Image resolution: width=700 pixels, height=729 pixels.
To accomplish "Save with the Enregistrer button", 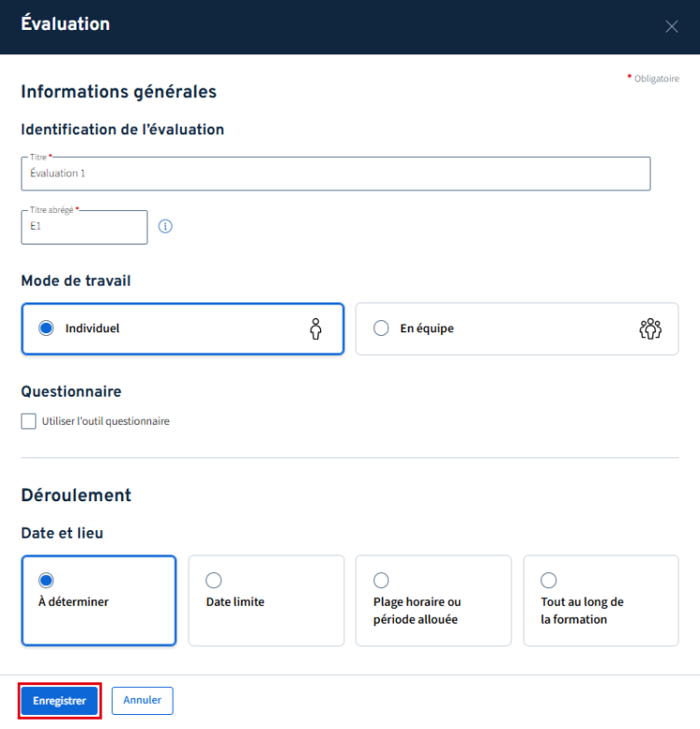I will click(60, 700).
